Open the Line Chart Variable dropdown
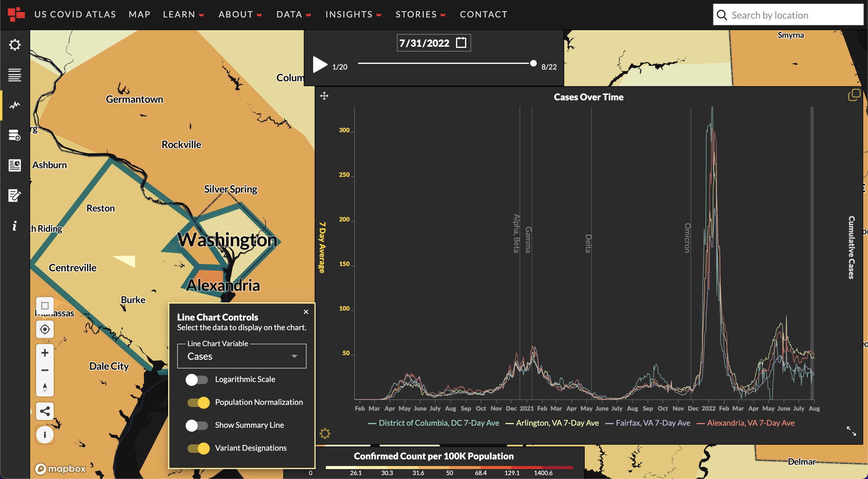 click(x=242, y=356)
